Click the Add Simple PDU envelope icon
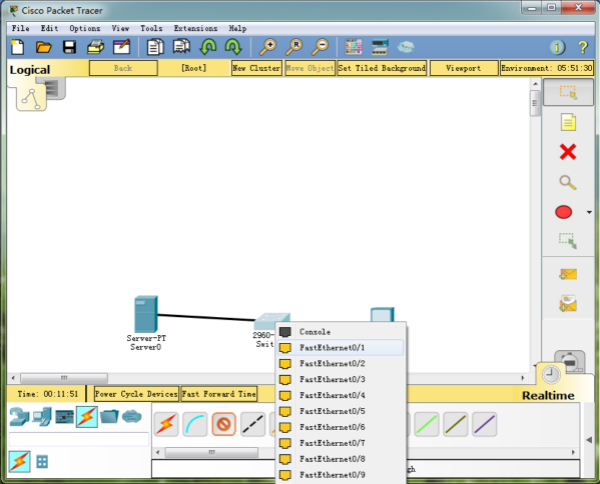This screenshot has width=600, height=484. coord(568,274)
